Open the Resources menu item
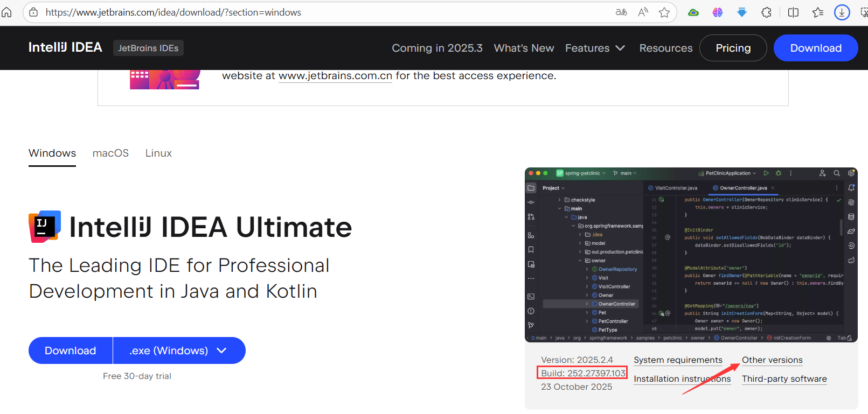This screenshot has width=868, height=414. click(666, 48)
